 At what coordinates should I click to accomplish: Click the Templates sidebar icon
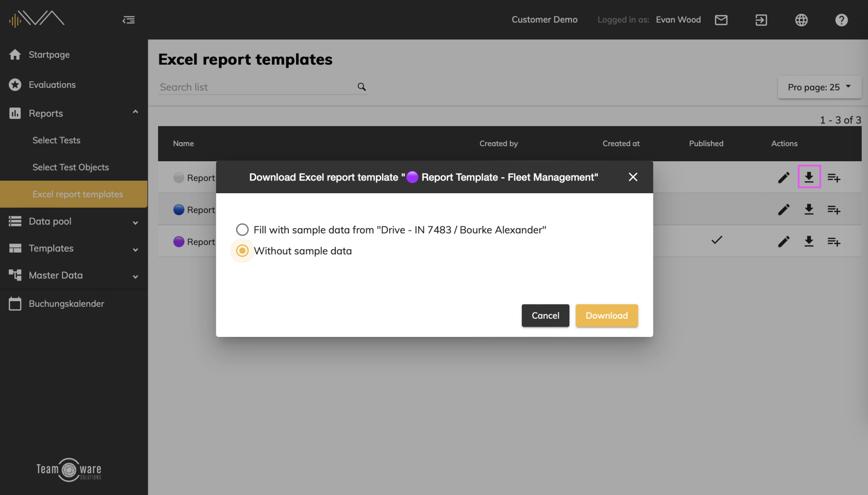coord(15,248)
